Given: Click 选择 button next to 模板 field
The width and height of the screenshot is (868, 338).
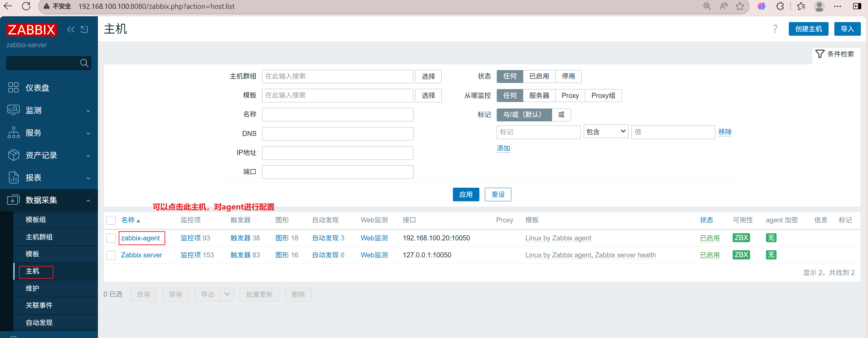Looking at the screenshot, I should pos(428,96).
